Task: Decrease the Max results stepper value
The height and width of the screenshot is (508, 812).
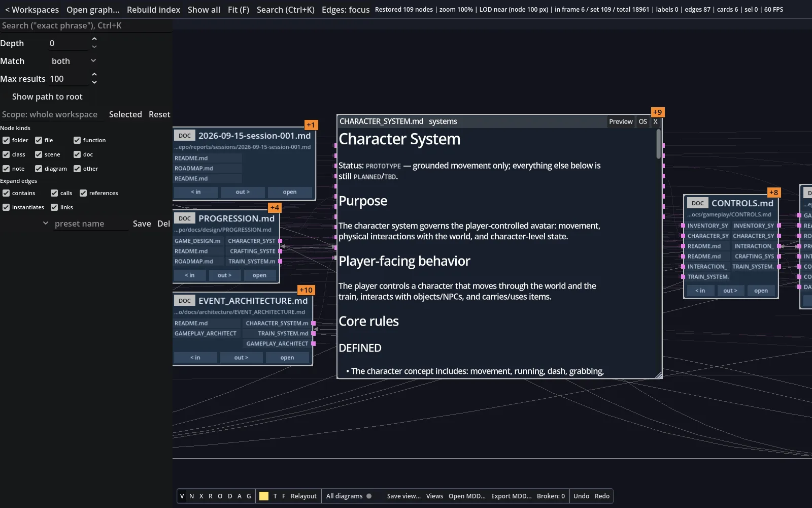Action: tap(94, 82)
